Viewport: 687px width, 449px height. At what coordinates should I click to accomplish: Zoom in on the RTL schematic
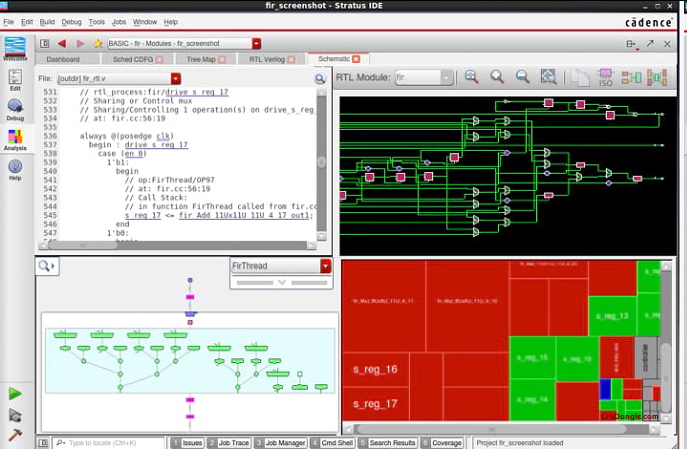tap(471, 77)
